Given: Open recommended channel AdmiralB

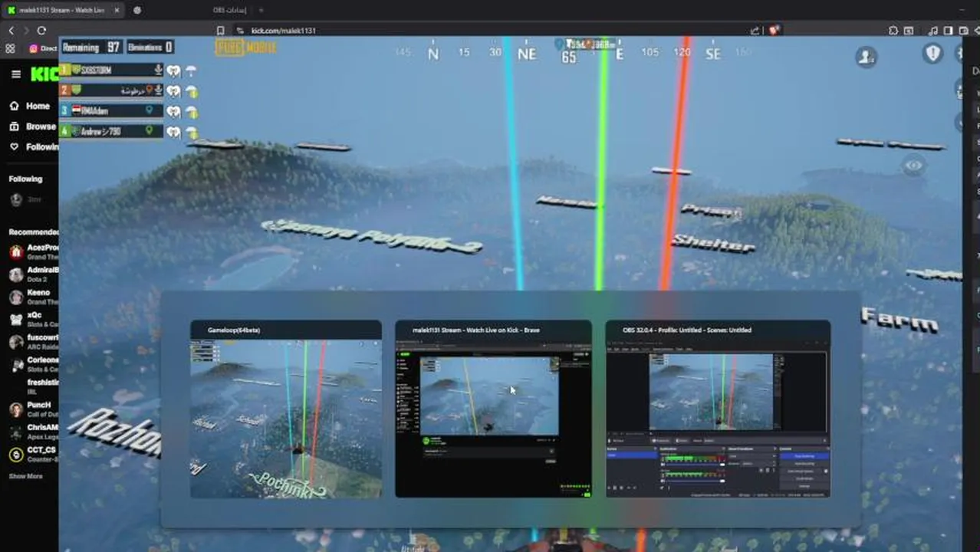Looking at the screenshot, I should [x=33, y=274].
